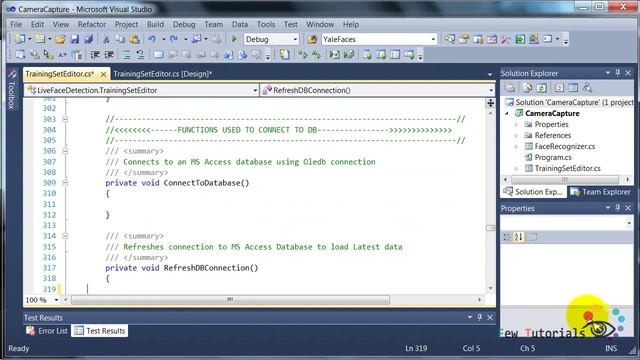The height and width of the screenshot is (360, 640).
Task: Select the Test Results tab
Action: [x=100, y=331]
